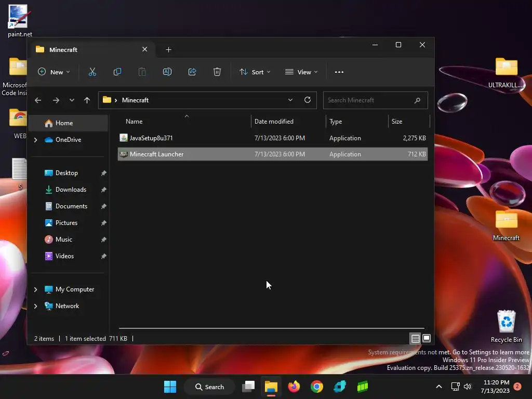Sort by Date modified column header
The image size is (532, 399).
click(288, 122)
